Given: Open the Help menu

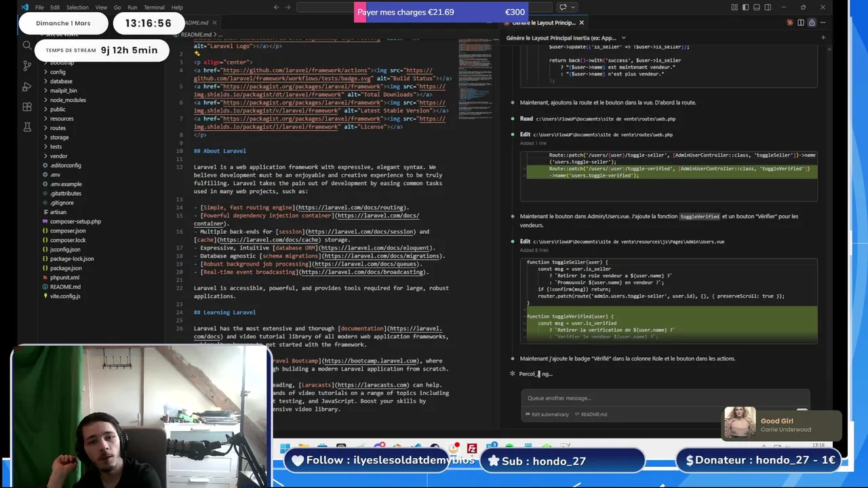Looking at the screenshot, I should tap(177, 7).
